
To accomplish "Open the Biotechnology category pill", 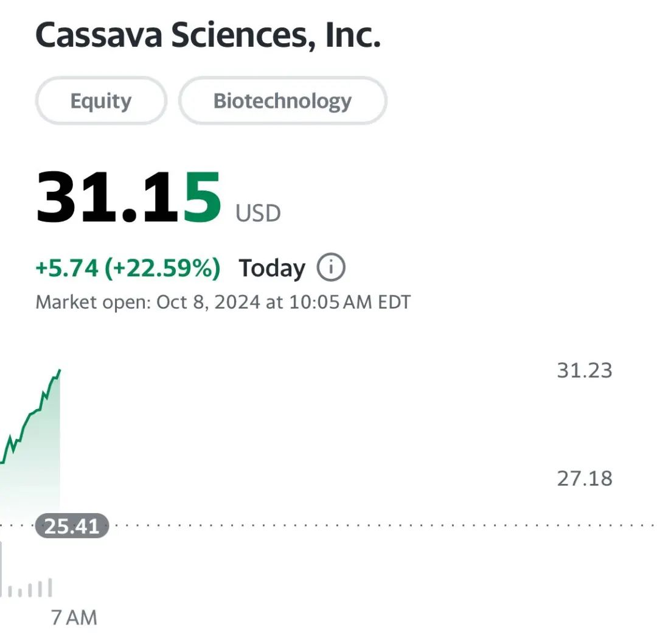I will pyautogui.click(x=282, y=100).
